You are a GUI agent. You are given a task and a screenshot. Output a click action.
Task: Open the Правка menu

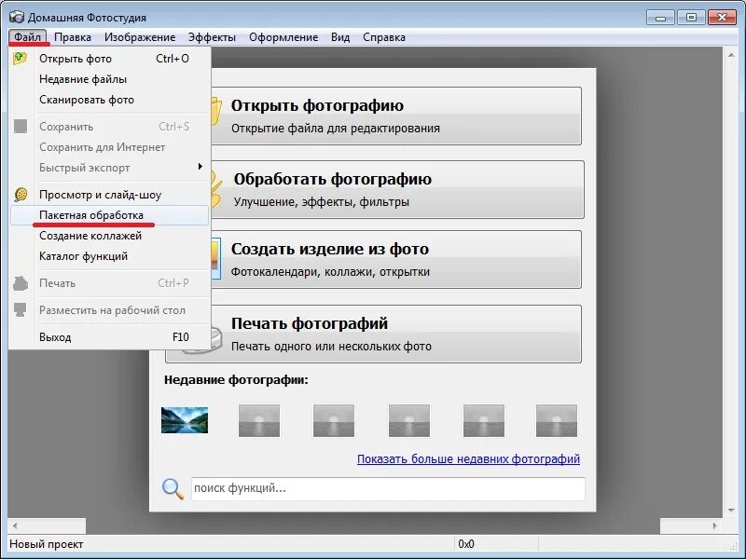click(x=73, y=37)
